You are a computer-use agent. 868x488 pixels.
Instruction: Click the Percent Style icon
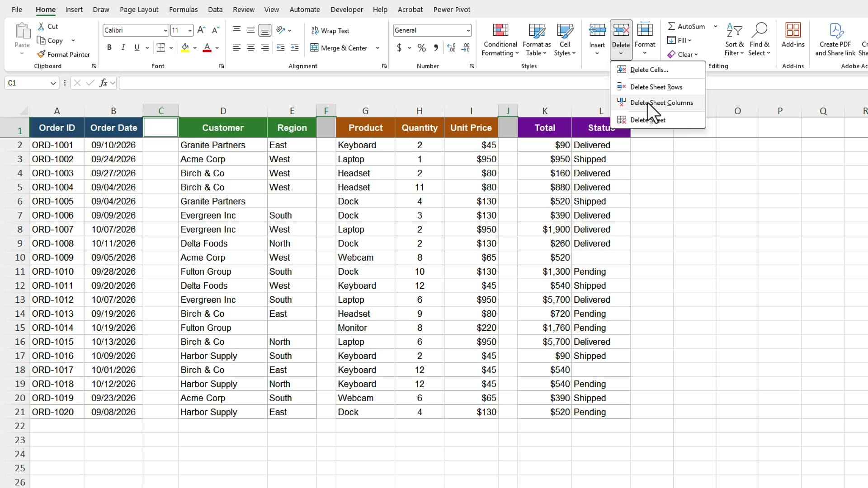click(421, 48)
